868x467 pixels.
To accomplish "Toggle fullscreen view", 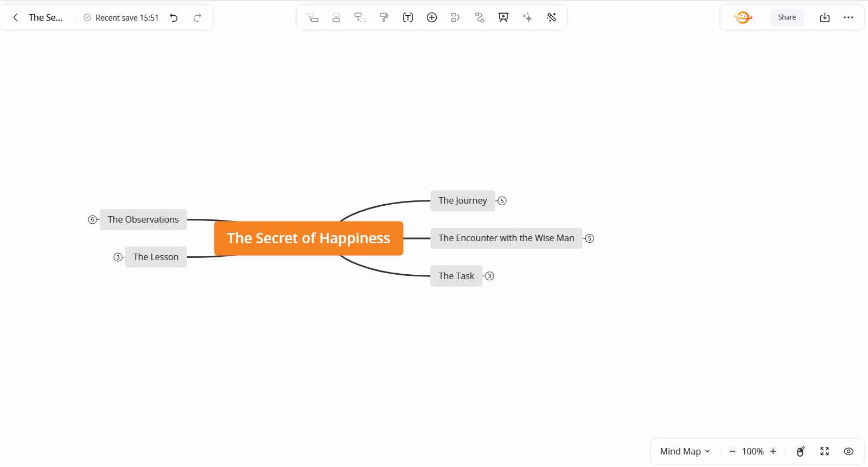I will point(825,451).
